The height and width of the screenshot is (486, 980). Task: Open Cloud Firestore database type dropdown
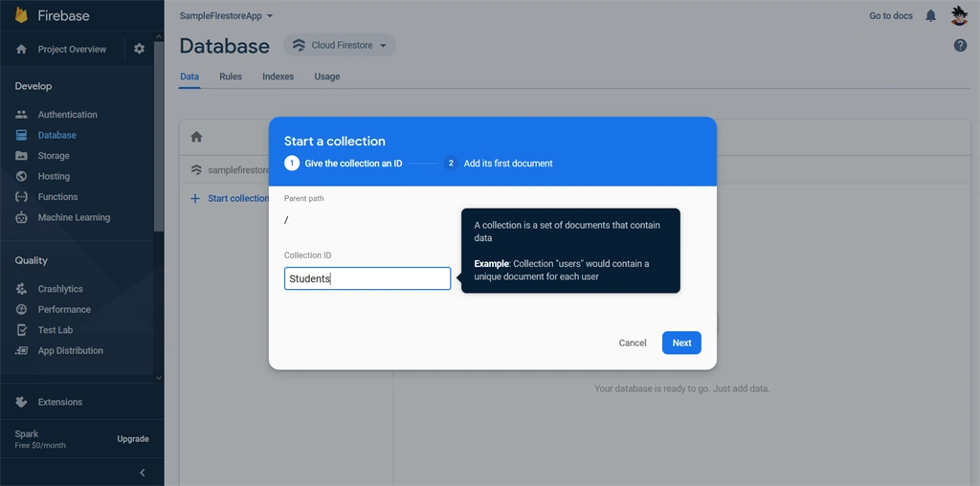pyautogui.click(x=340, y=45)
